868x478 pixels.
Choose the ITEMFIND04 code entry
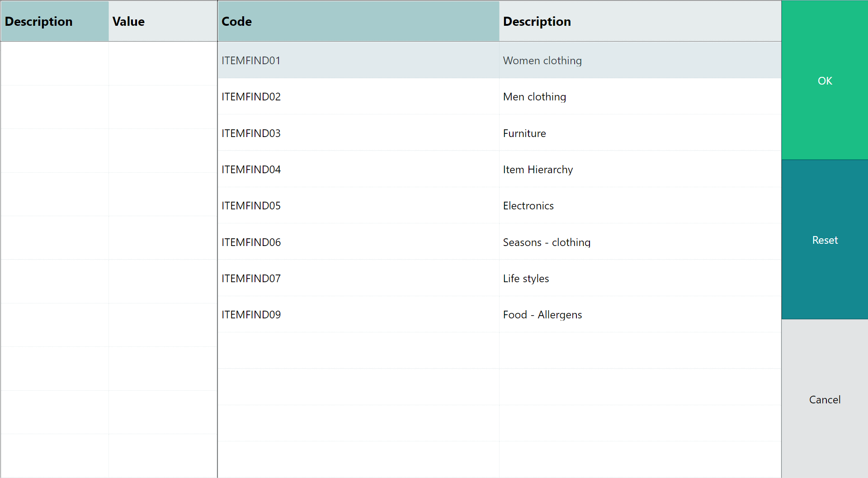coord(251,170)
